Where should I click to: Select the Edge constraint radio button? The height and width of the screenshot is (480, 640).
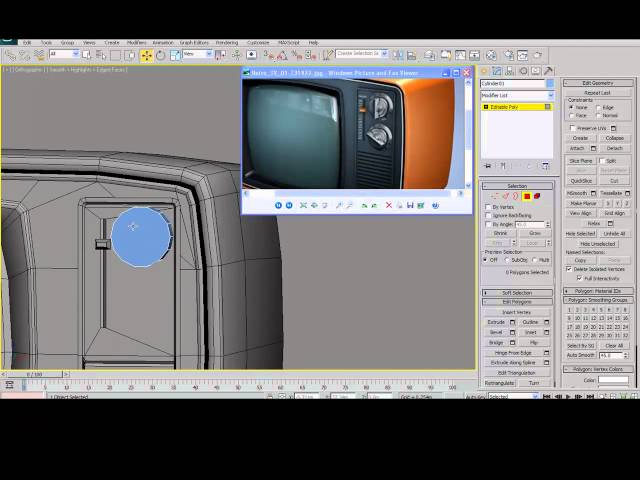pyautogui.click(x=598, y=107)
